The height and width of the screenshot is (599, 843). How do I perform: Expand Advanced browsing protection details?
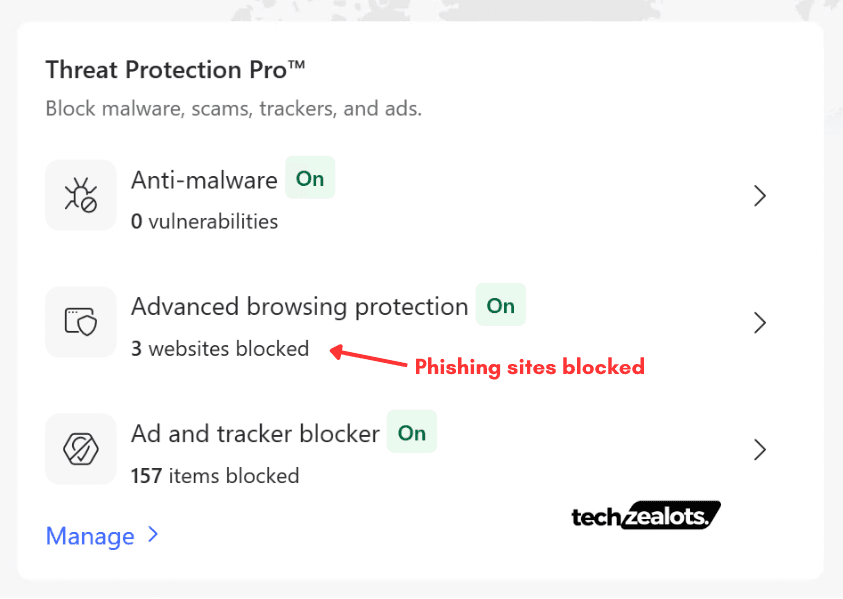click(759, 322)
